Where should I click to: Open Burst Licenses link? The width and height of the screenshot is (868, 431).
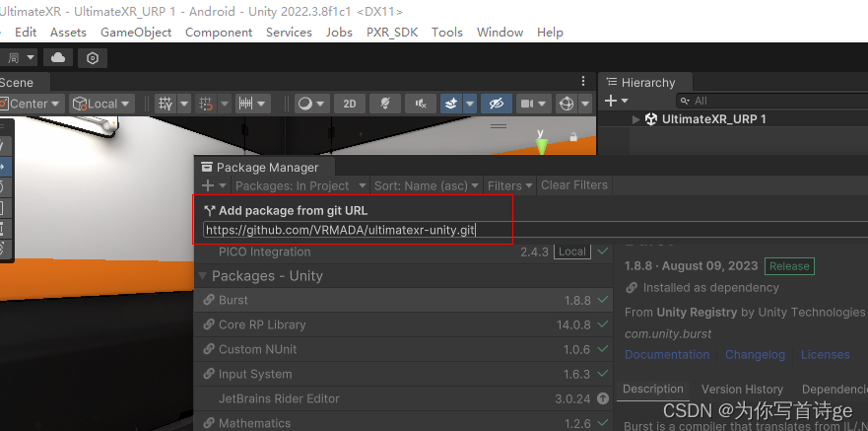coord(825,354)
